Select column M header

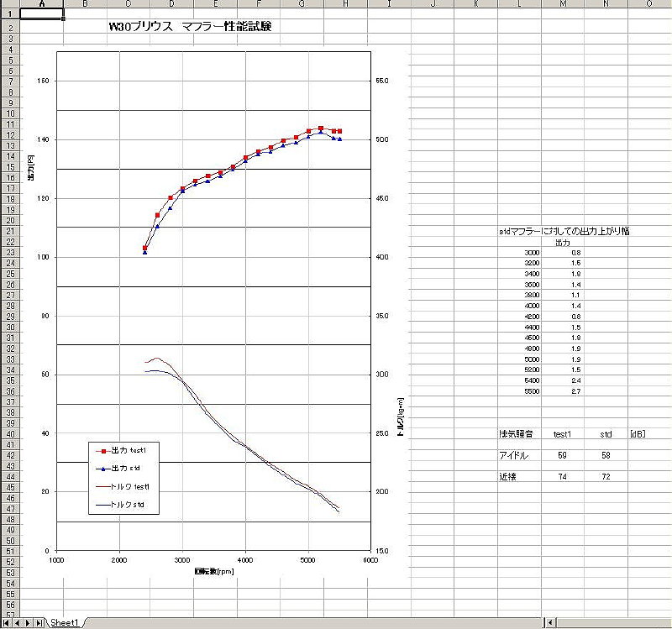coord(563,4)
